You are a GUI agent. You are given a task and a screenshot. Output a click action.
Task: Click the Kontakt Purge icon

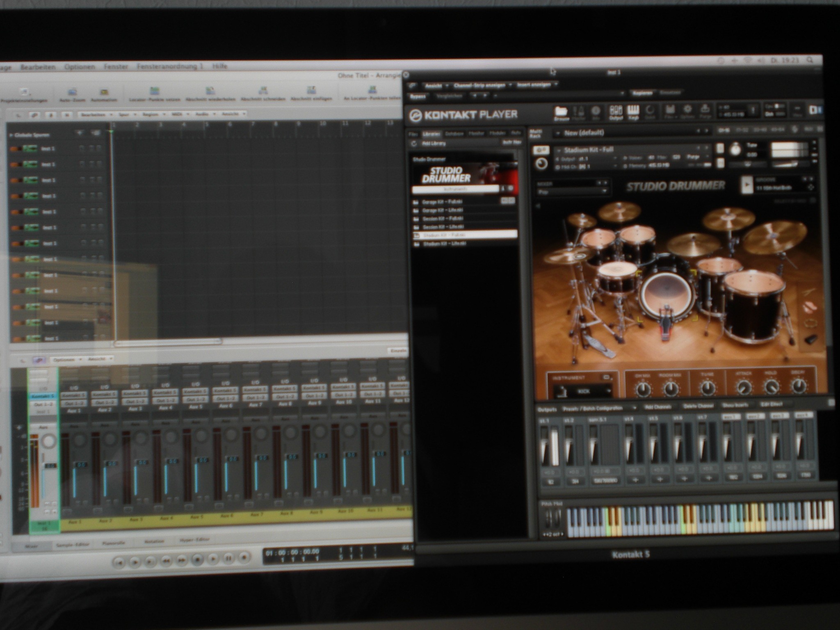(x=705, y=111)
